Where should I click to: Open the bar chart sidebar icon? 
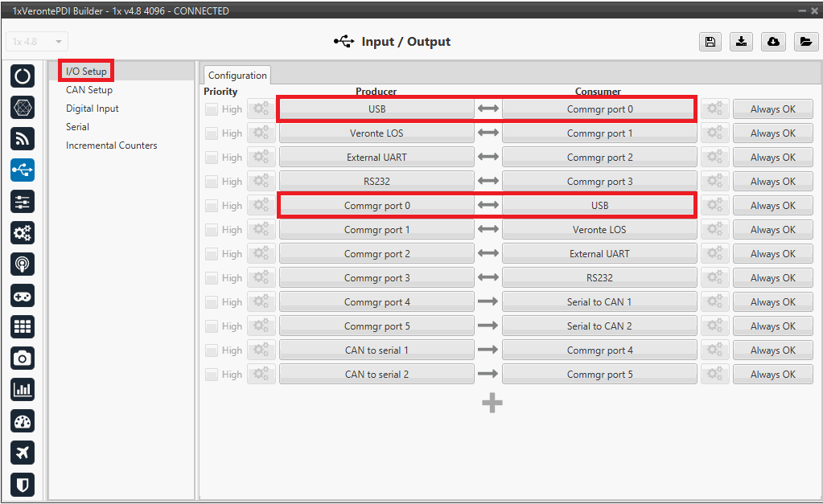point(23,390)
